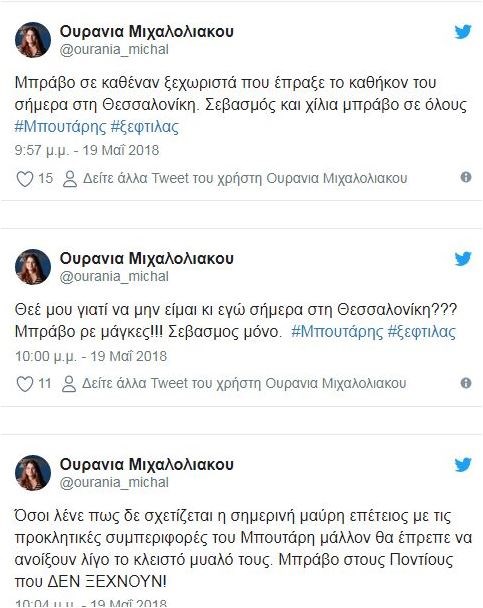Click the Twitter bird icon on third tweet
The height and width of the screenshot is (608, 483).
pos(463,465)
